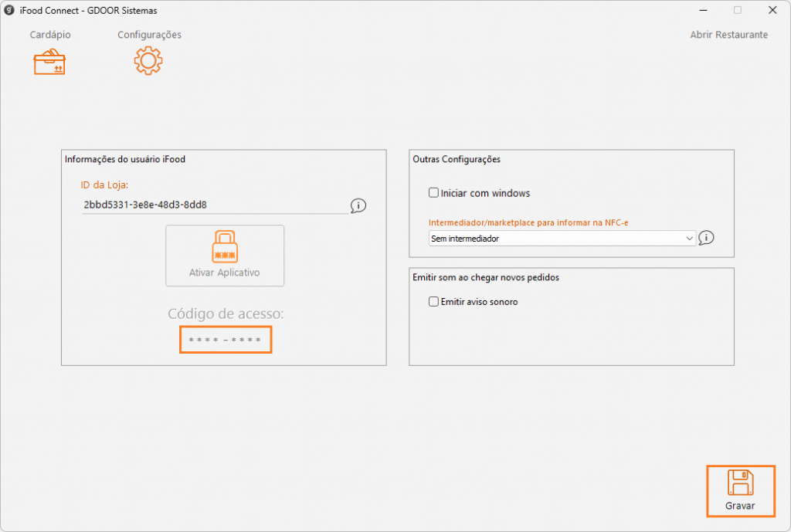Minimize the iFood Connect window
Screen dimensions: 791x532
(703, 10)
